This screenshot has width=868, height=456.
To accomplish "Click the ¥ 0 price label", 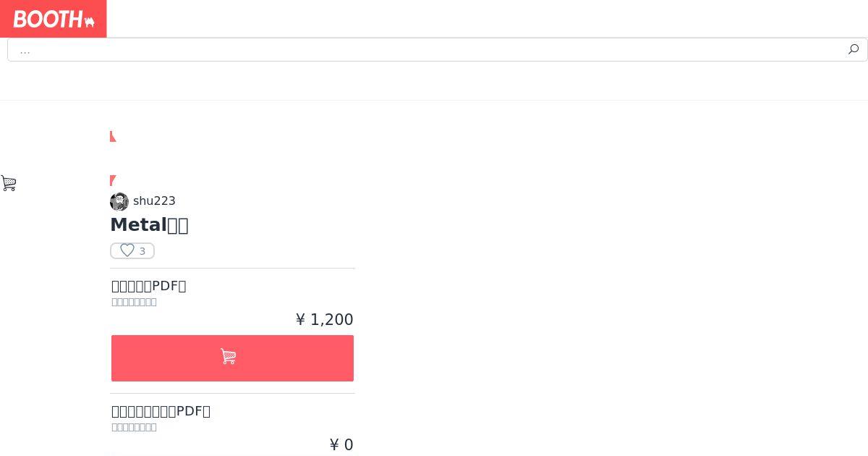I will pos(341,445).
